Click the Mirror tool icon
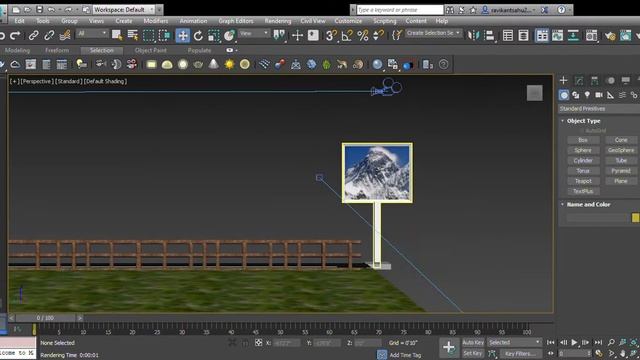Image resolution: width=640 pixels, height=360 pixels. click(473, 36)
